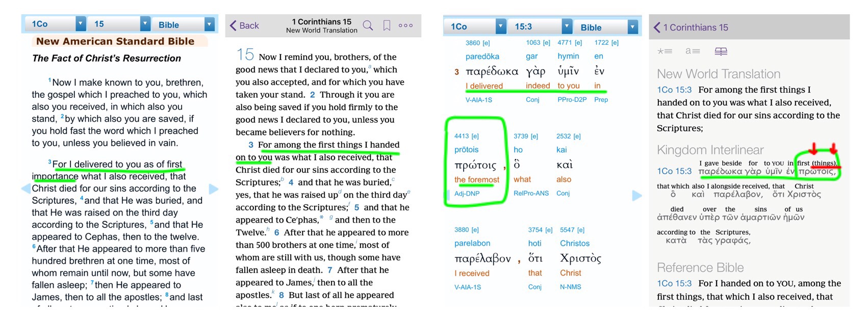Open the chapter 15 dropdown

click(145, 24)
